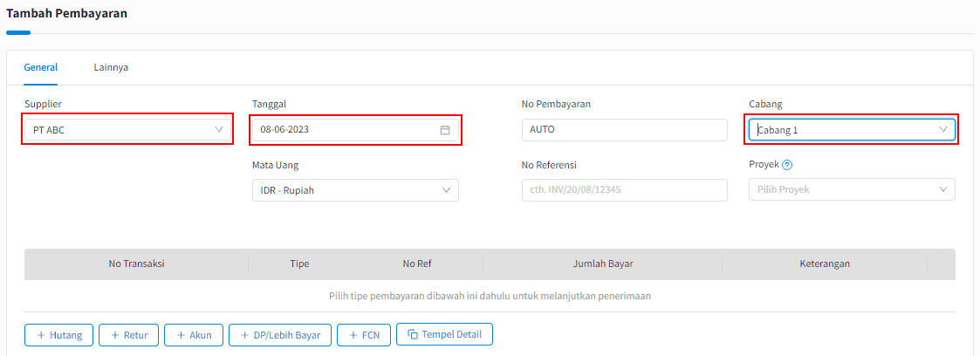Click the plus icon on Retur button
Image resolution: width=980 pixels, height=356 pixels.
point(115,335)
